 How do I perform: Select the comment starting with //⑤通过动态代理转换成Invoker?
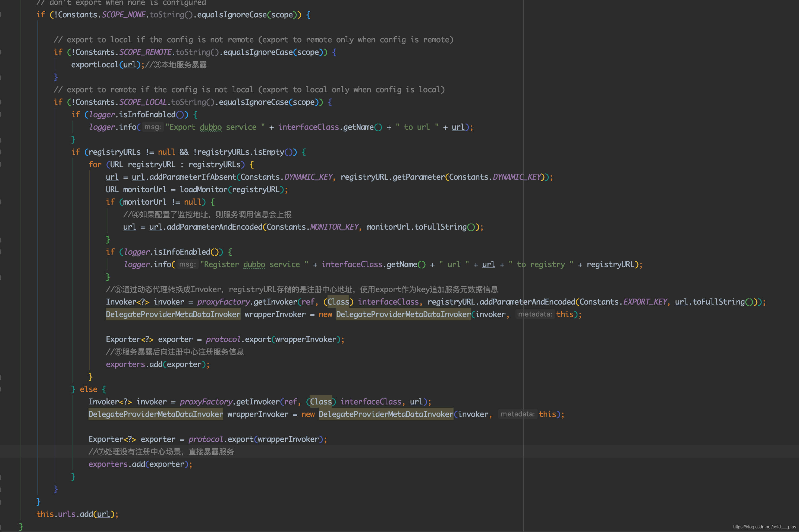click(302, 289)
